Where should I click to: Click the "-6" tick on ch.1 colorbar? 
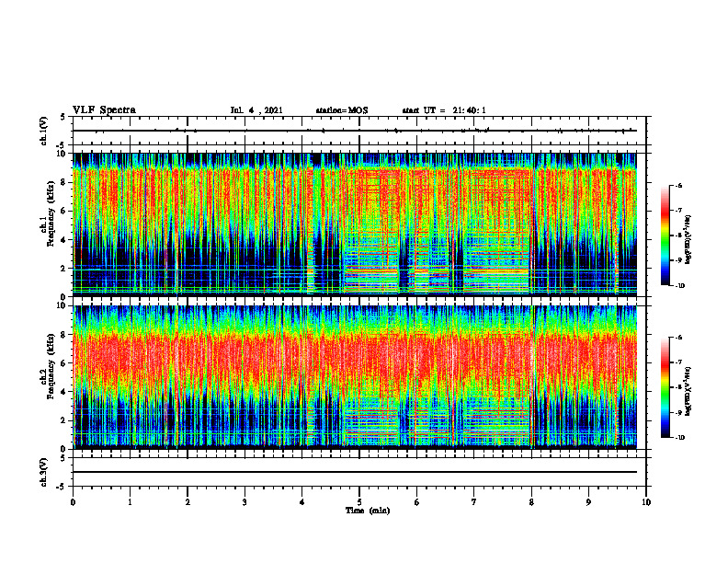[x=678, y=185]
